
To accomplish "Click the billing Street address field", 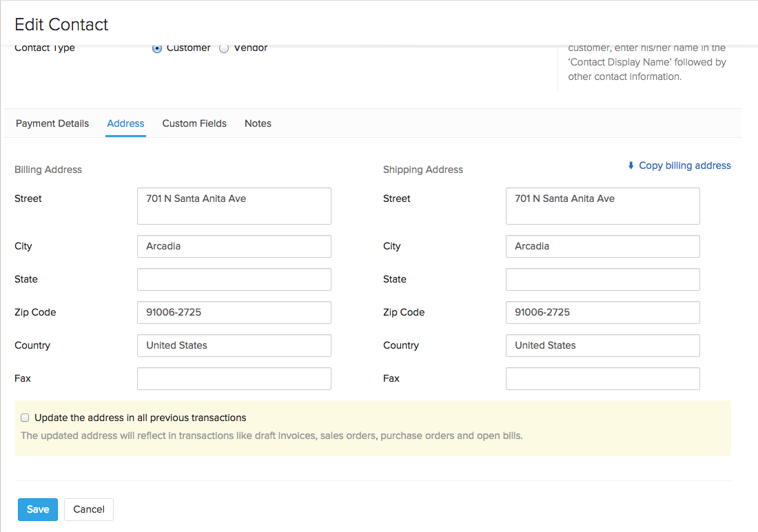I will pyautogui.click(x=234, y=205).
